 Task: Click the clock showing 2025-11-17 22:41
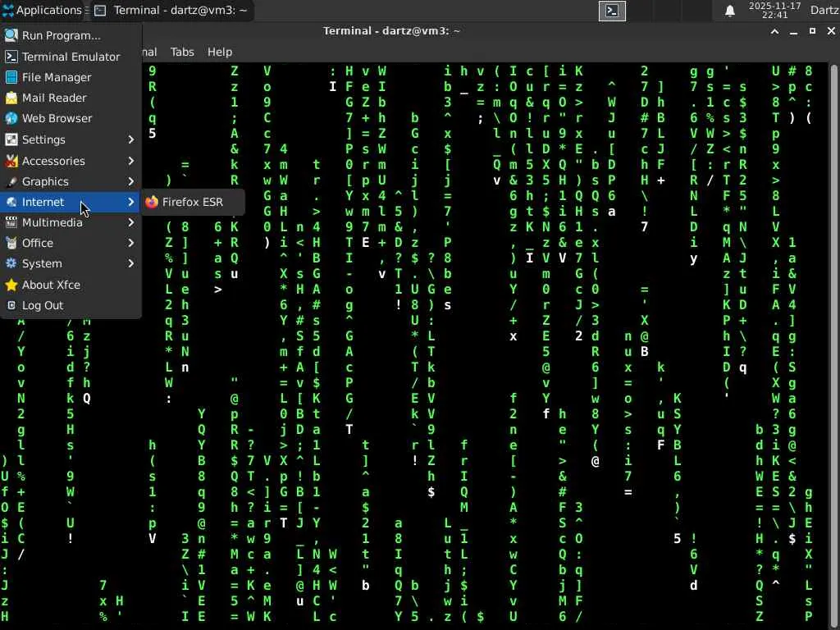(774, 10)
